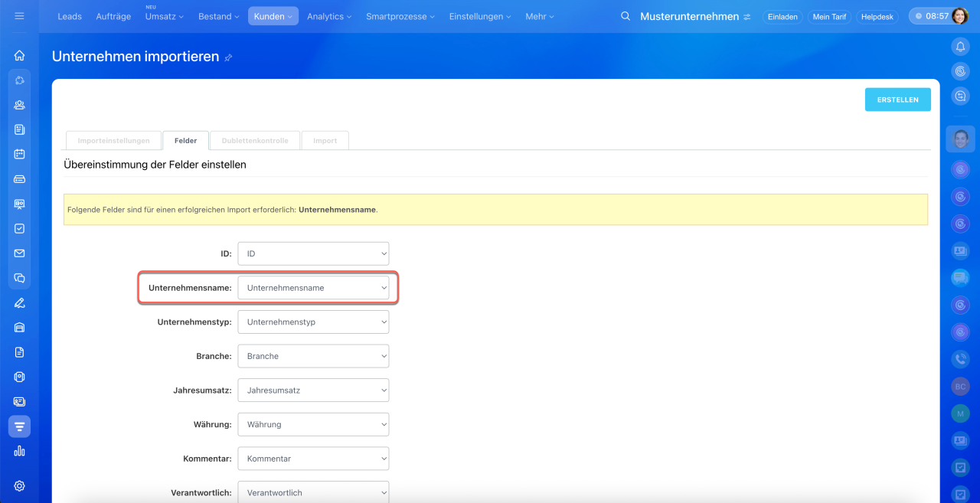Click the home icon in left sidebar

pyautogui.click(x=19, y=55)
